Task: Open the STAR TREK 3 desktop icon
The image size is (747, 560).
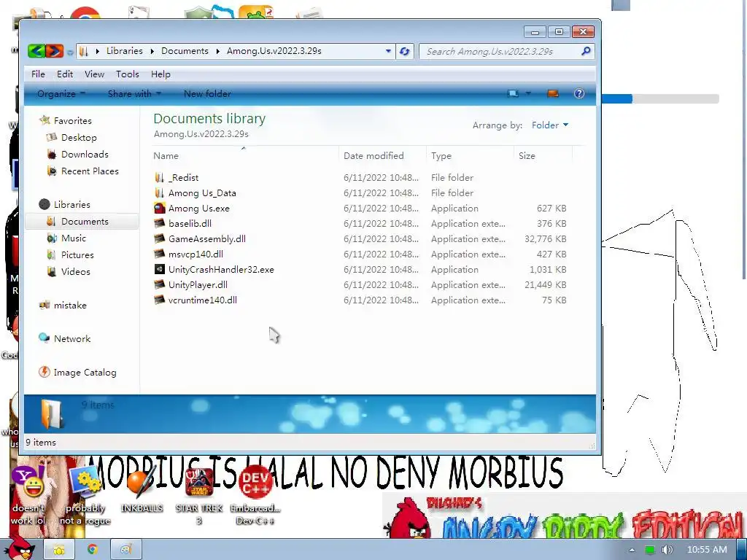Action: coord(199,495)
